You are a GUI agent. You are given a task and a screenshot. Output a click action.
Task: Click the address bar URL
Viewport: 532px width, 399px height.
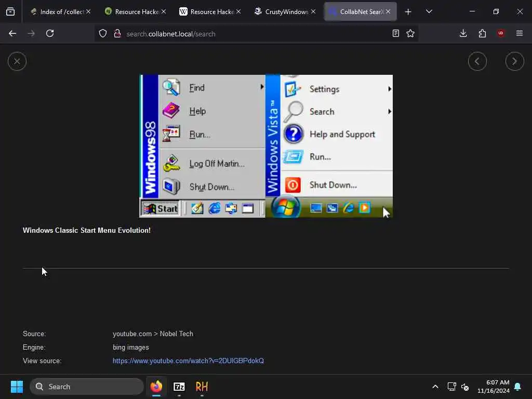tap(170, 34)
